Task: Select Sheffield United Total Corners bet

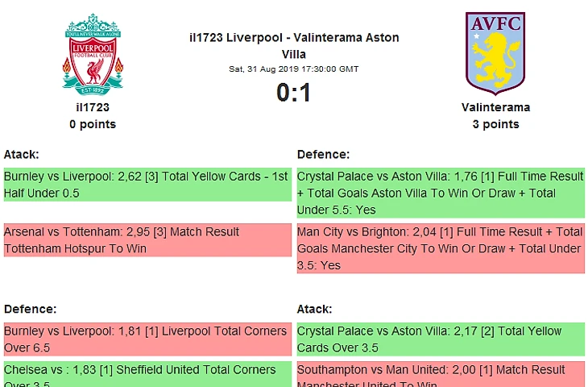Action: click(146, 375)
